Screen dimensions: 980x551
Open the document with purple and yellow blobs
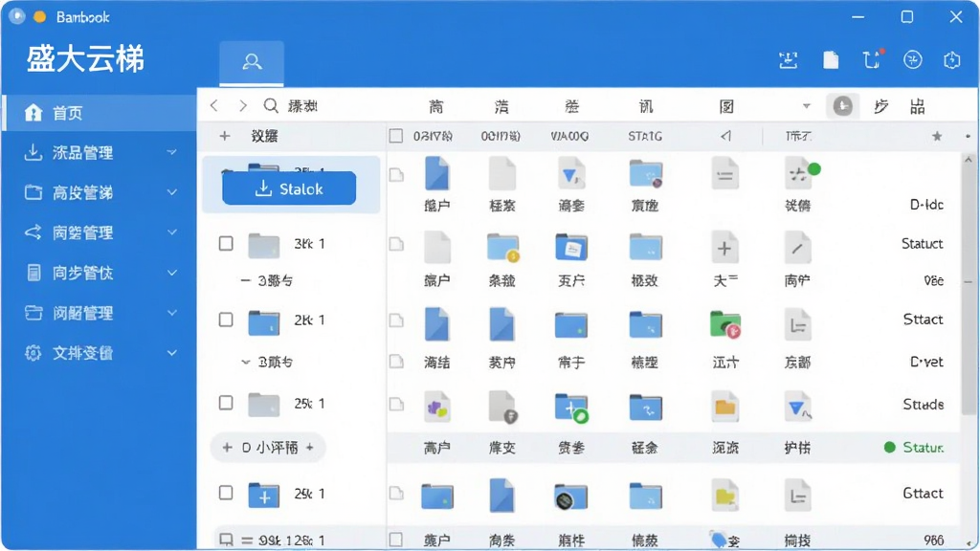click(x=436, y=408)
